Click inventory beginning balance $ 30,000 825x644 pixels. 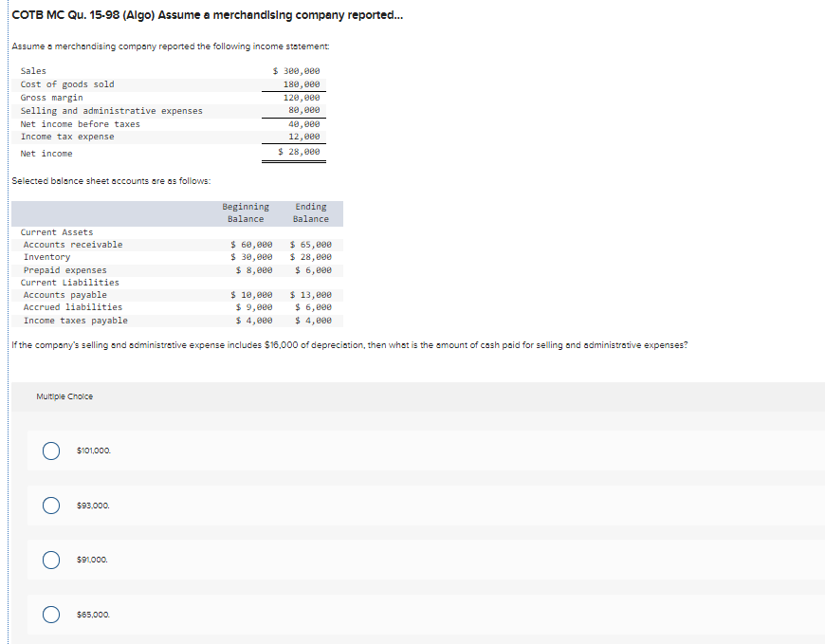click(x=251, y=257)
